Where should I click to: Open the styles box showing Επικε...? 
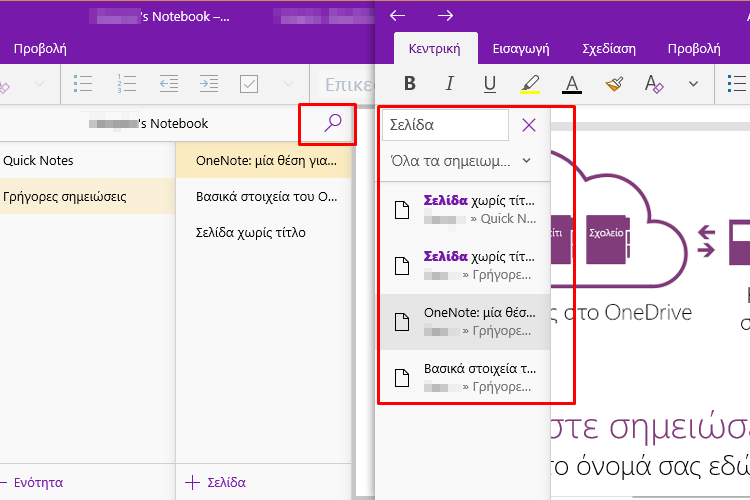(348, 84)
